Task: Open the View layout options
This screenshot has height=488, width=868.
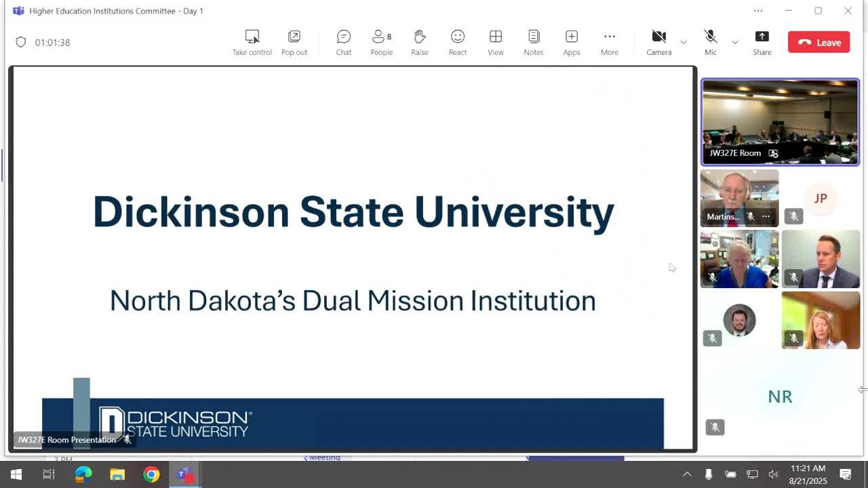Action: (496, 43)
